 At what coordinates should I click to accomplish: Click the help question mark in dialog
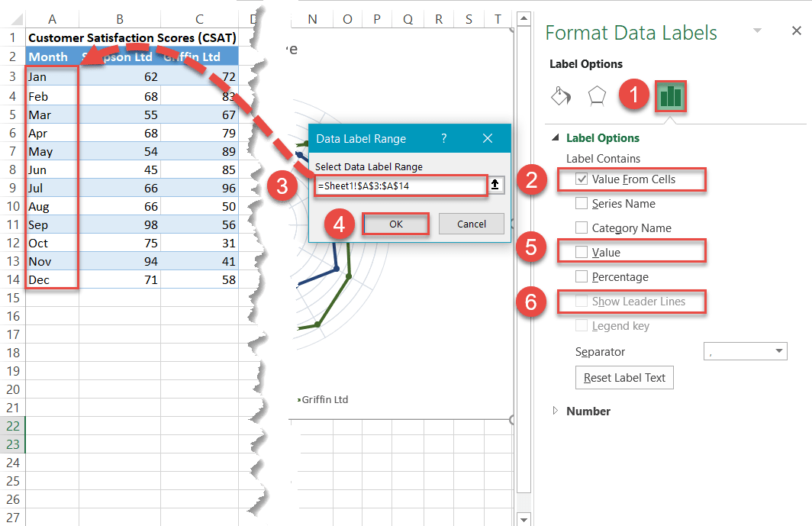444,138
